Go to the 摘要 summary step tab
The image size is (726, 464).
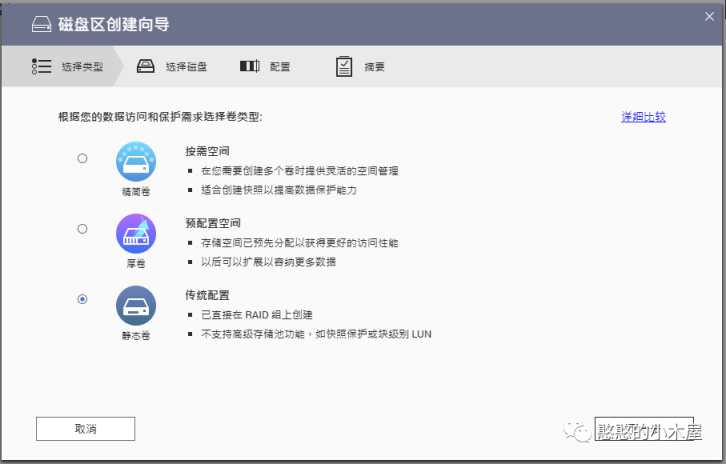point(360,67)
